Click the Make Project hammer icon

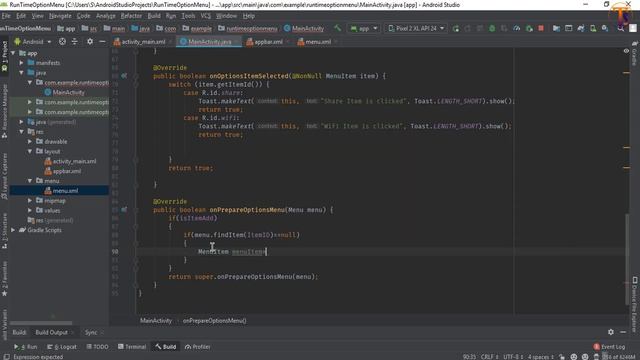338,28
